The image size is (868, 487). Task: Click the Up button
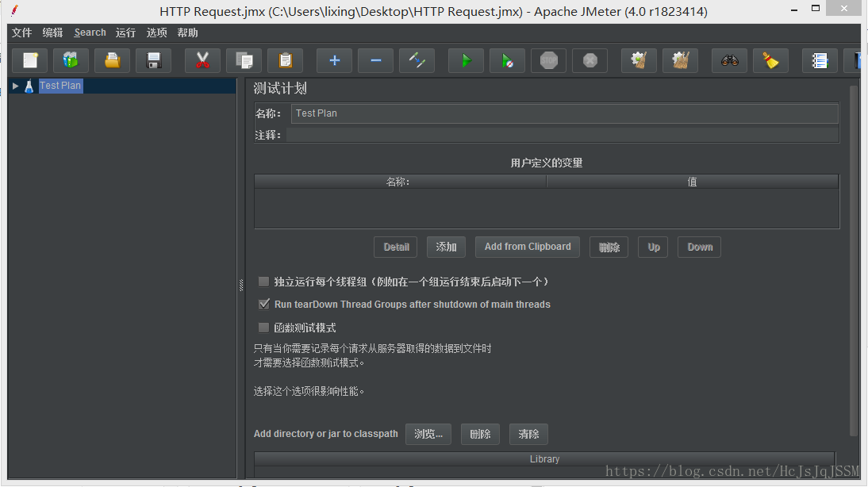click(x=653, y=247)
